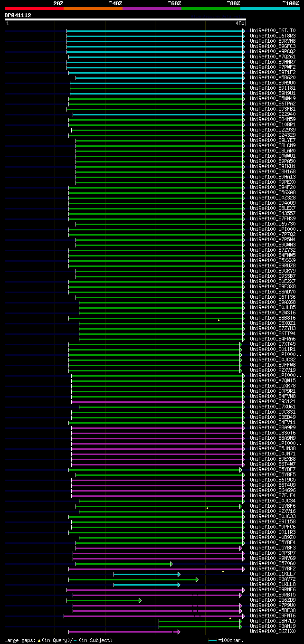Screen dimensions: 304x644
Task: Select label UniRef100_C5WW49
Action: coord(273,98)
